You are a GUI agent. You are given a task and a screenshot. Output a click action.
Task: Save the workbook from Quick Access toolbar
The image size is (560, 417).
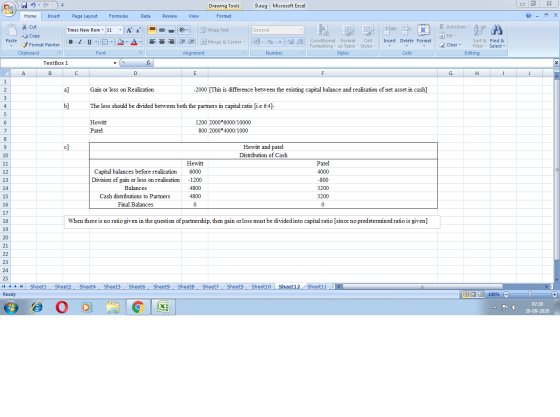click(x=24, y=5)
